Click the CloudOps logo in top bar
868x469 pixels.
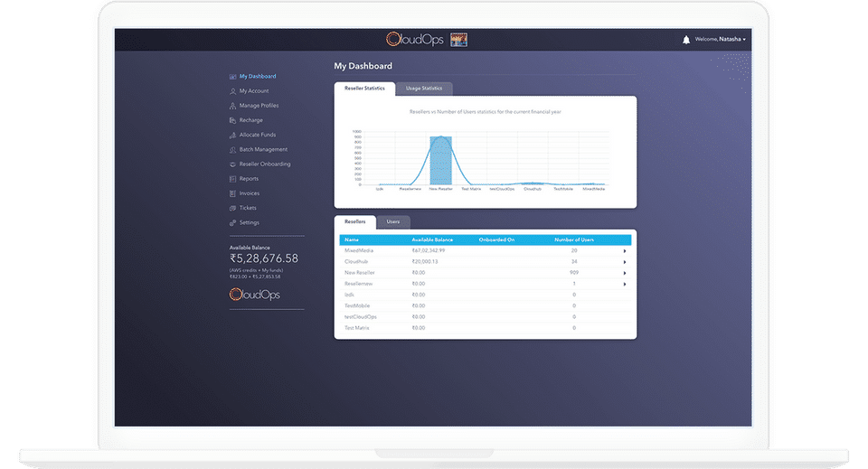[x=415, y=39]
